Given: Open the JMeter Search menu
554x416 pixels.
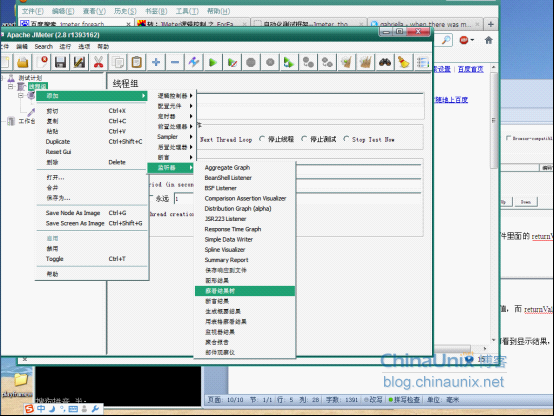Looking at the screenshot, I should 43,47.
